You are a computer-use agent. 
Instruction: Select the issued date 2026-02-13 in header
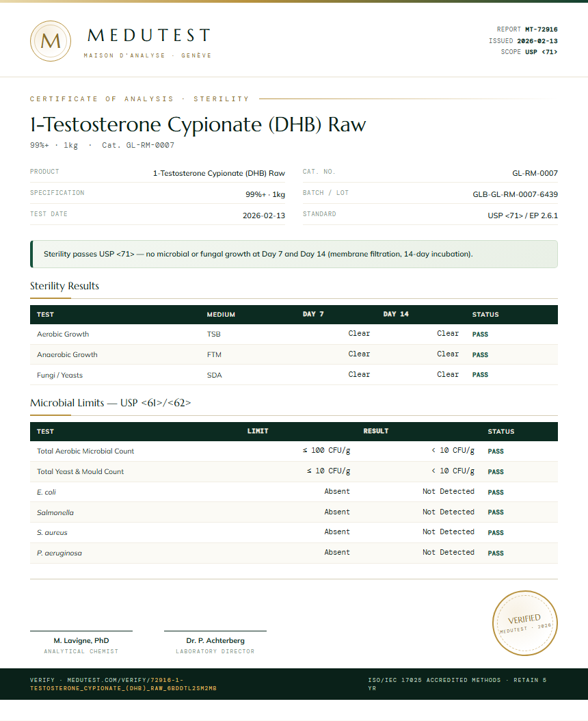tap(537, 41)
